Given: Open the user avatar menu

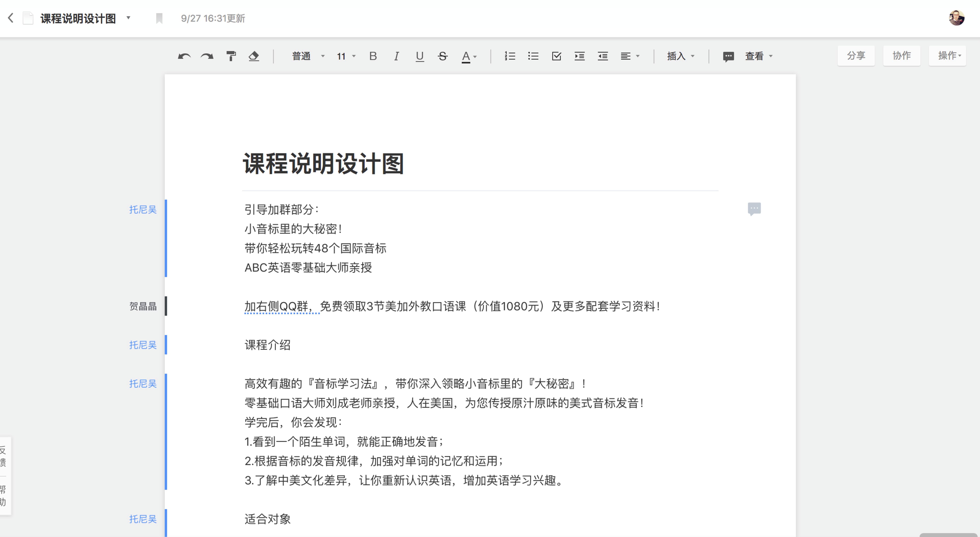Looking at the screenshot, I should tap(956, 18).
